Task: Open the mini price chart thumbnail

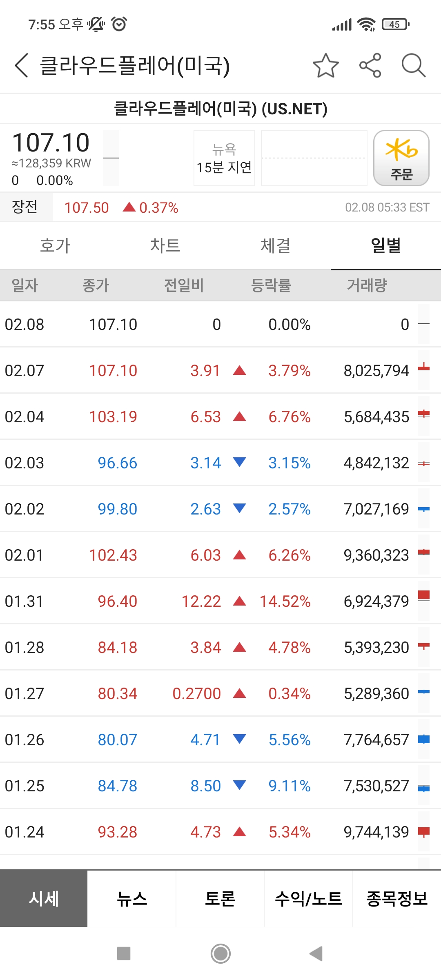Action: click(x=314, y=158)
